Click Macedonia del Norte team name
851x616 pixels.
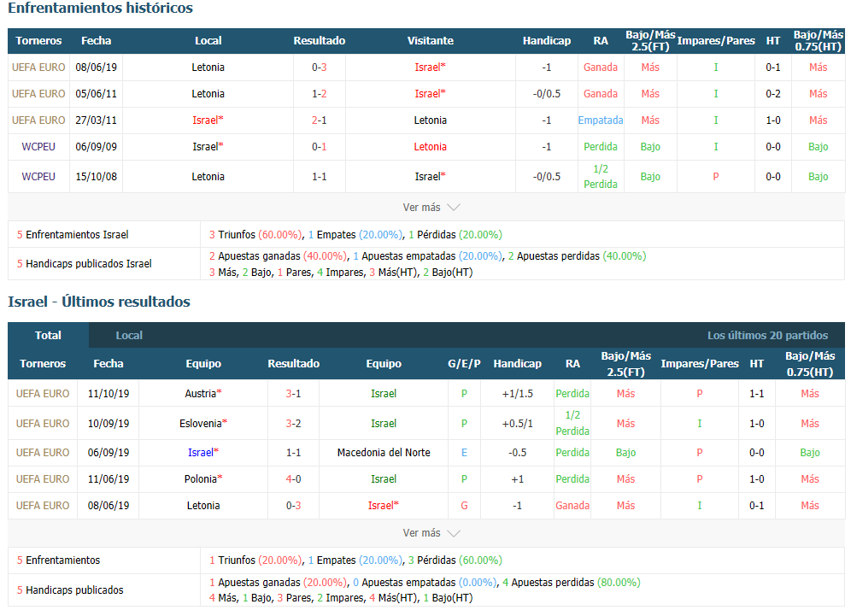point(384,453)
